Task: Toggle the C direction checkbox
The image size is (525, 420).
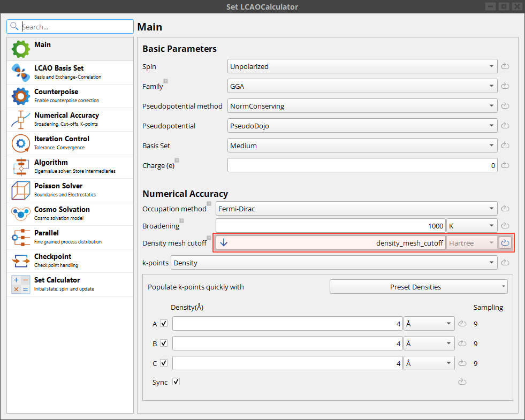Action: click(164, 363)
